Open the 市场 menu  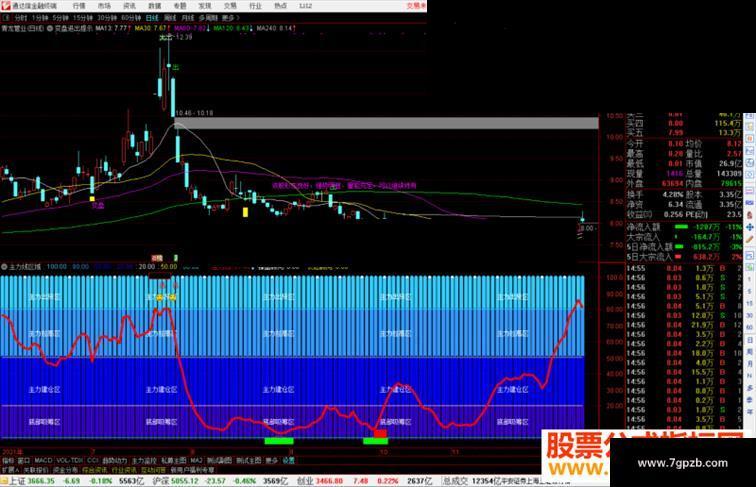click(x=104, y=6)
